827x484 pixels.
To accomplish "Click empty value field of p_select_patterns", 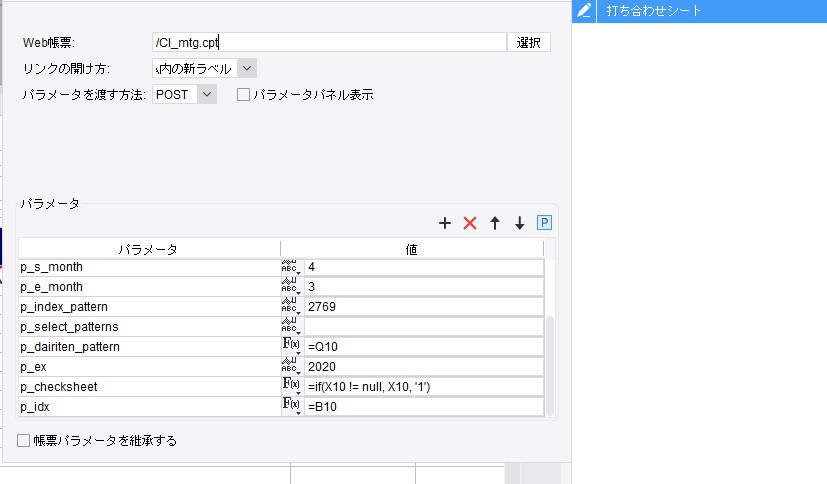I will coord(424,327).
